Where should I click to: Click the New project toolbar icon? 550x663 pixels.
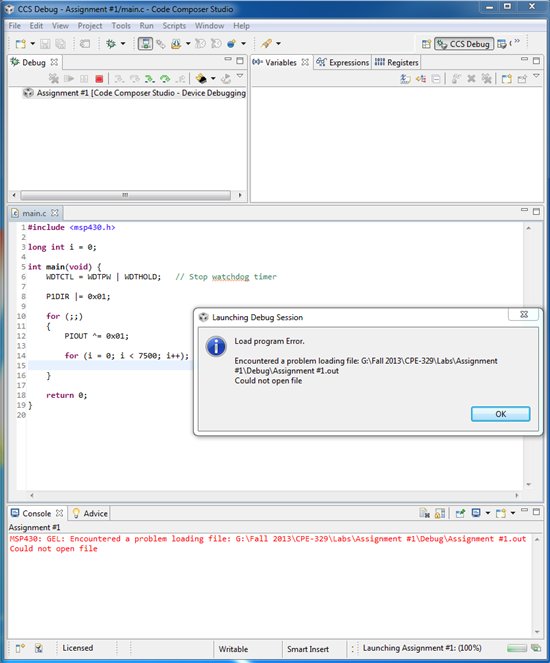tap(20, 44)
